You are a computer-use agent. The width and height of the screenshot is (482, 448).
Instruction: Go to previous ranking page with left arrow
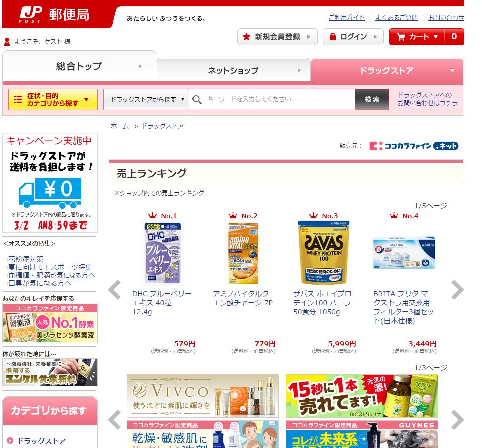pos(115,289)
